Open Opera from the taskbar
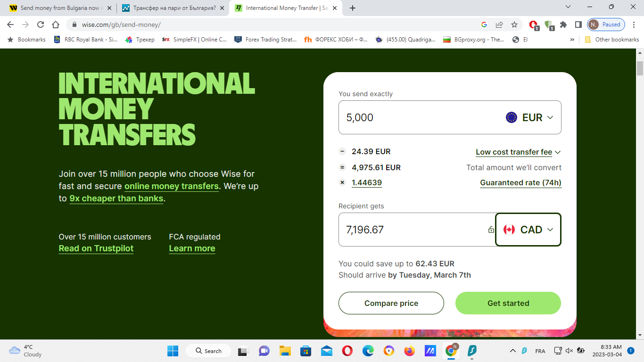This screenshot has width=644, height=362. (x=347, y=351)
